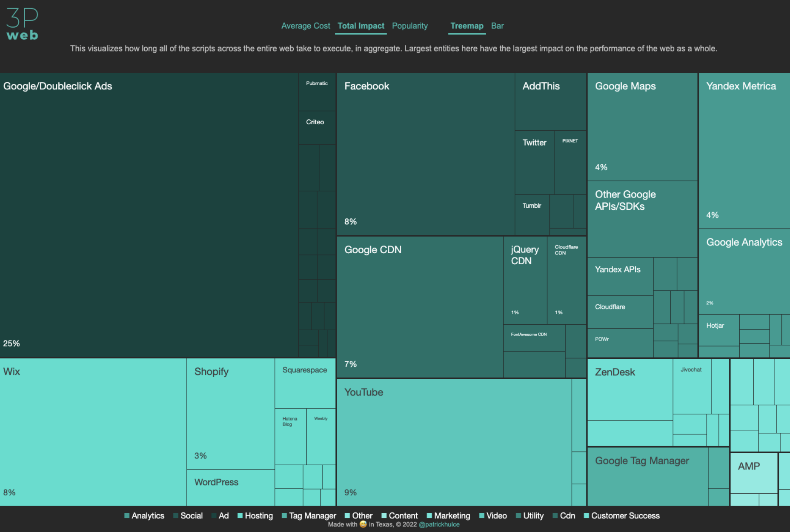
Task: Select the YouTube treemap block
Action: (454, 442)
